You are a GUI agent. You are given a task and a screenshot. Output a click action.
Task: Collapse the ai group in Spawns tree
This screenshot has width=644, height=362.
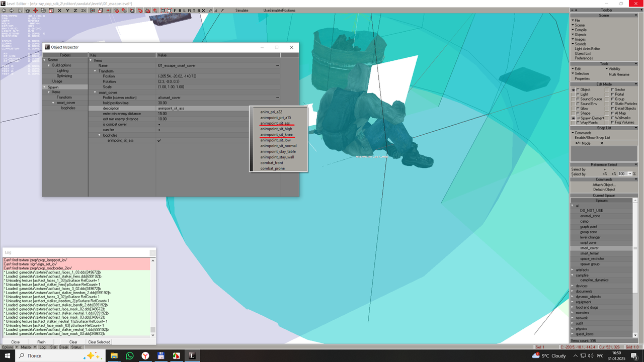pyautogui.click(x=573, y=206)
